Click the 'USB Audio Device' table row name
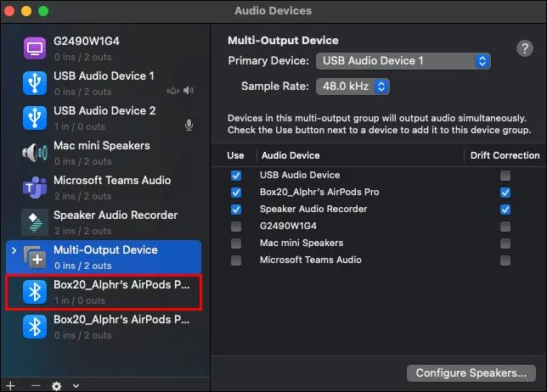Image resolution: width=547 pixels, height=392 pixels. point(300,175)
